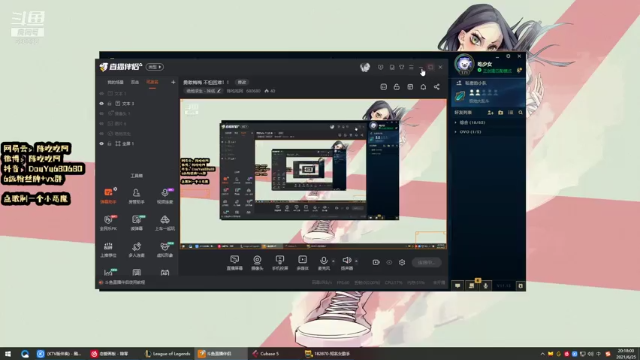Search friends magnifier in League panel
This screenshot has height=360, width=640.
520,112
